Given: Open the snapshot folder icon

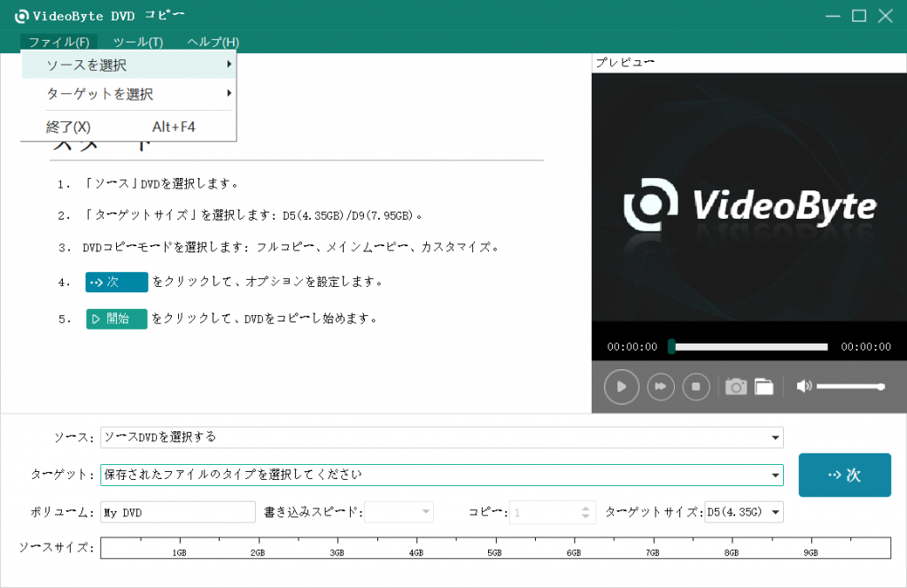Looking at the screenshot, I should point(764,386).
